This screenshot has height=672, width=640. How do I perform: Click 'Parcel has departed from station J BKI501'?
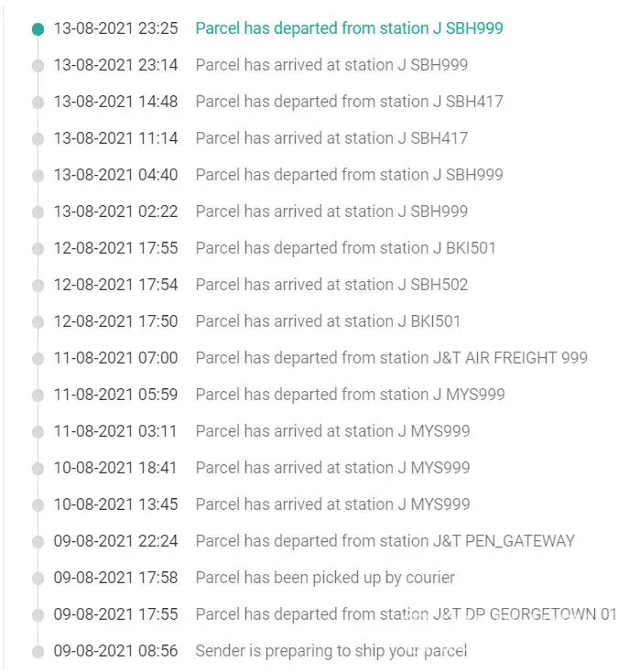345,248
